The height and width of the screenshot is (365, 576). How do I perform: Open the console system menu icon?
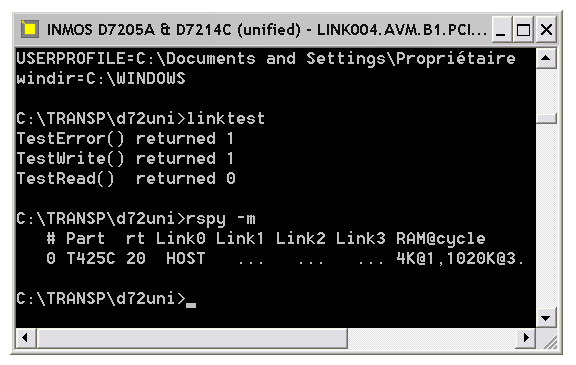coord(30,29)
